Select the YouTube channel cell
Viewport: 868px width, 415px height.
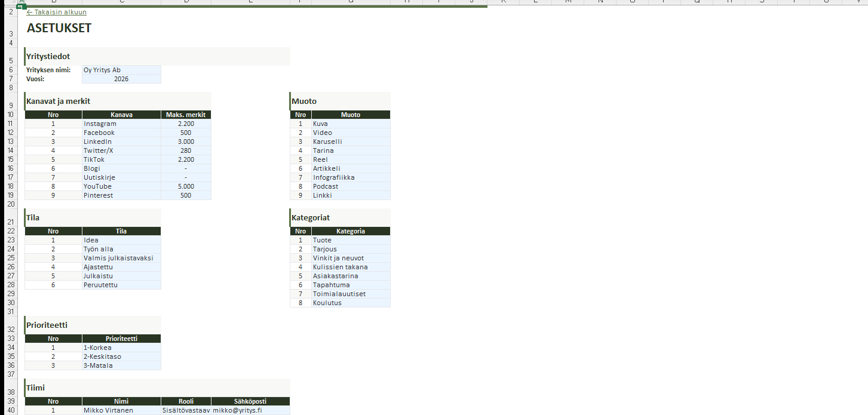point(121,186)
